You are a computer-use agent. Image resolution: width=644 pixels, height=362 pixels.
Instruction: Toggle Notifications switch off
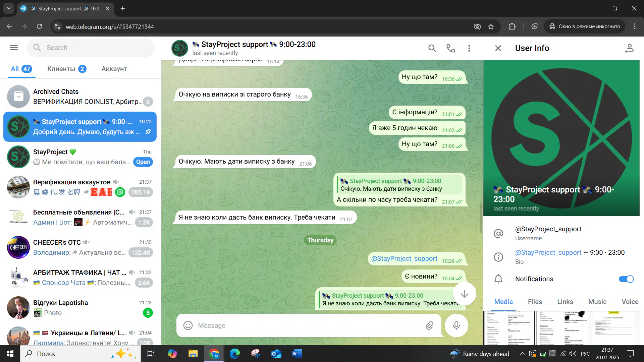click(x=626, y=279)
